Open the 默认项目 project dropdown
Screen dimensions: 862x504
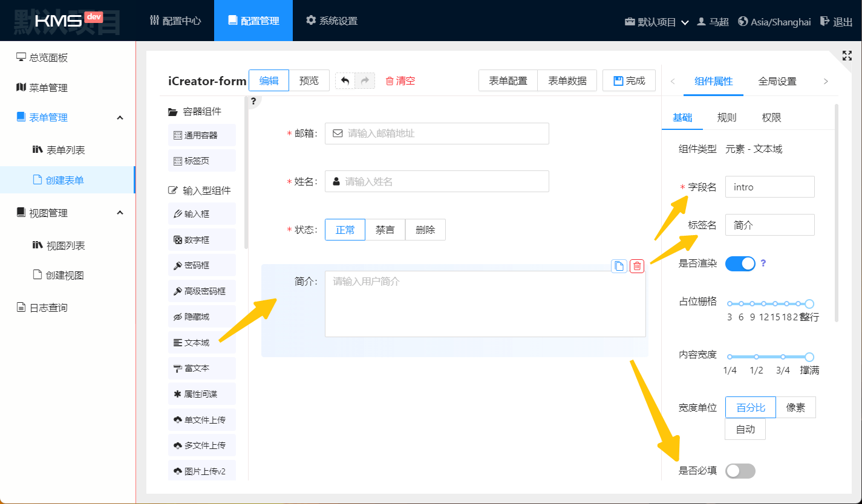pos(657,22)
